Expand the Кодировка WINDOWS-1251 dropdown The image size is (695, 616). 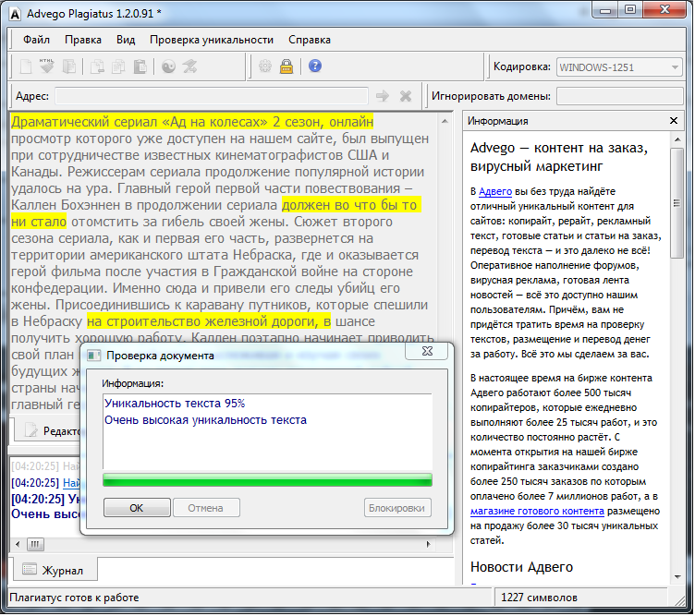point(619,67)
